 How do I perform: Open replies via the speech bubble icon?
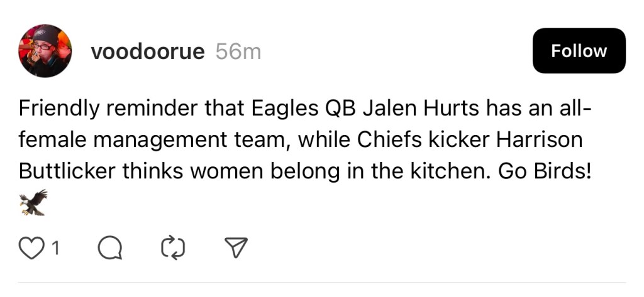[110, 249]
